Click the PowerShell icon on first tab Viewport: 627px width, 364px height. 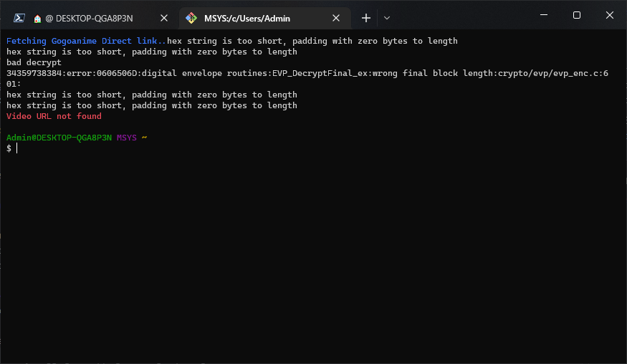(19, 18)
